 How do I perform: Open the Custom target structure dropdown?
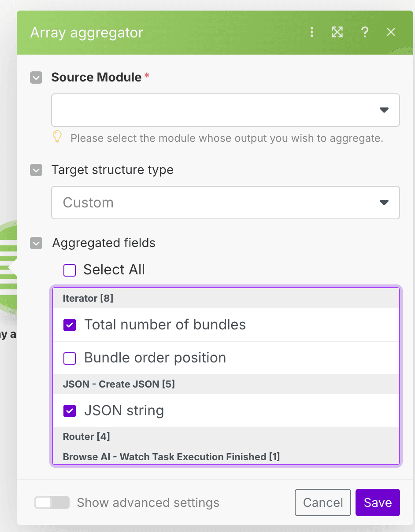pyautogui.click(x=226, y=203)
